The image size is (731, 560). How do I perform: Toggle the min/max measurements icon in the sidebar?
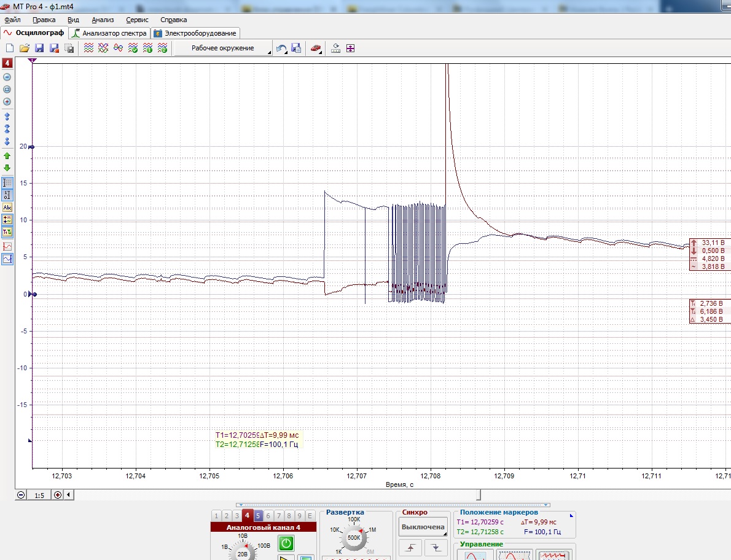[x=7, y=219]
